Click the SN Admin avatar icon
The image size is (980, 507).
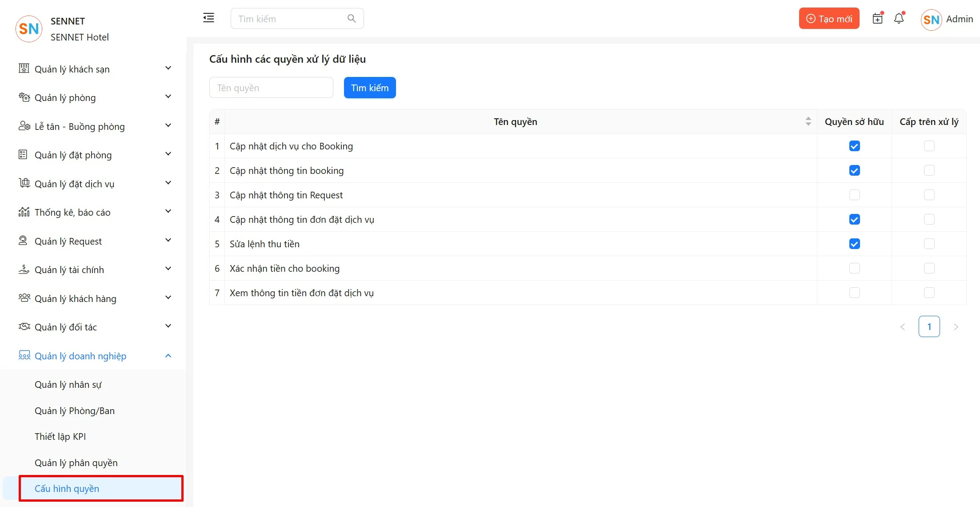tap(931, 20)
